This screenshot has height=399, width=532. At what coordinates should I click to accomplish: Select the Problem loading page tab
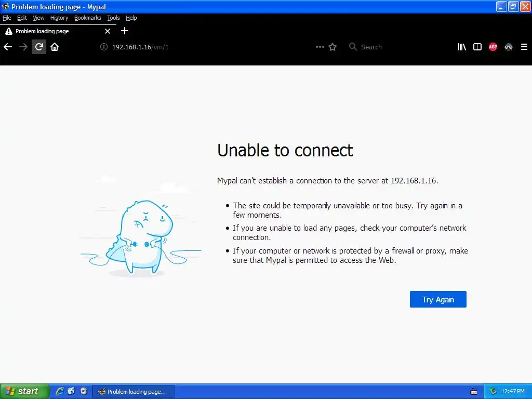pyautogui.click(x=58, y=31)
